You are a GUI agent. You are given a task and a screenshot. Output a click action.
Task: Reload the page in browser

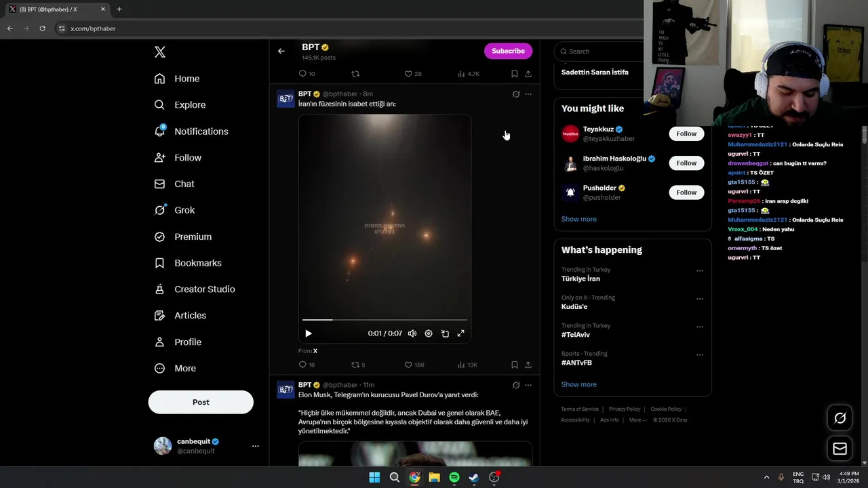42,28
